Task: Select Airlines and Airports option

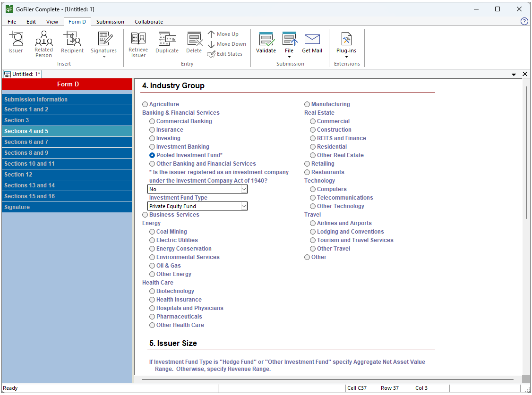Action: [x=313, y=223]
